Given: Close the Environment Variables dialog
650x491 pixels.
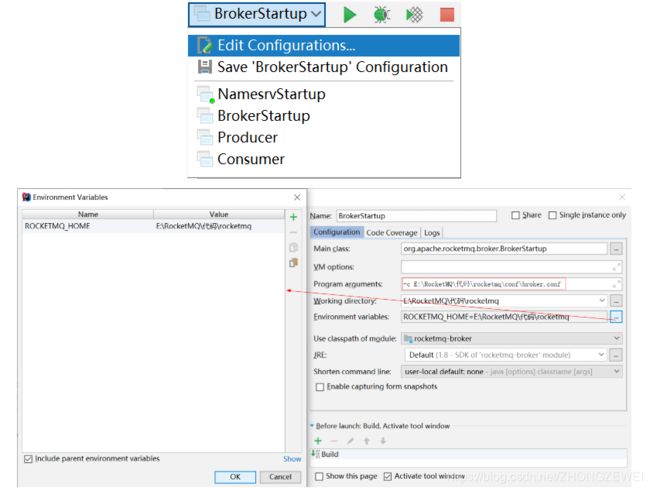Looking at the screenshot, I should (297, 197).
